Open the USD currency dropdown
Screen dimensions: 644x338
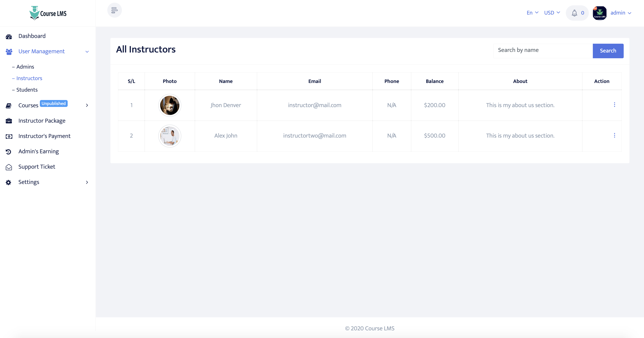click(x=552, y=12)
